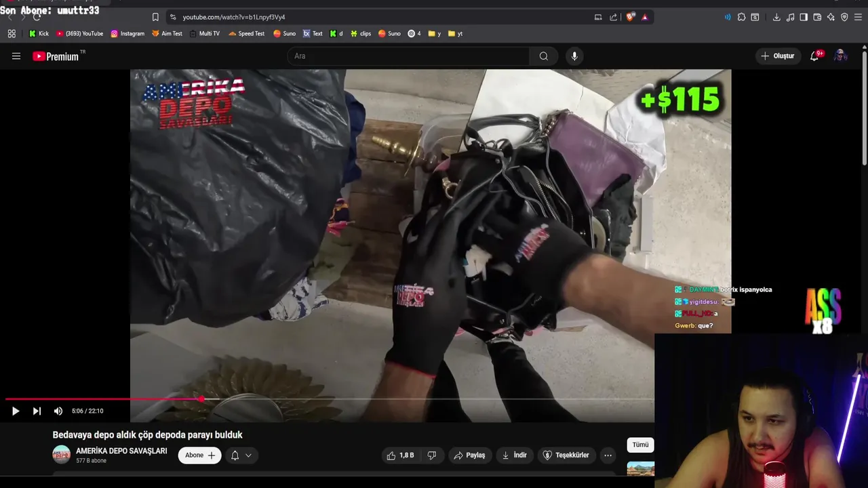Open the account avatar menu
This screenshot has height=488, width=868.
(x=840, y=56)
